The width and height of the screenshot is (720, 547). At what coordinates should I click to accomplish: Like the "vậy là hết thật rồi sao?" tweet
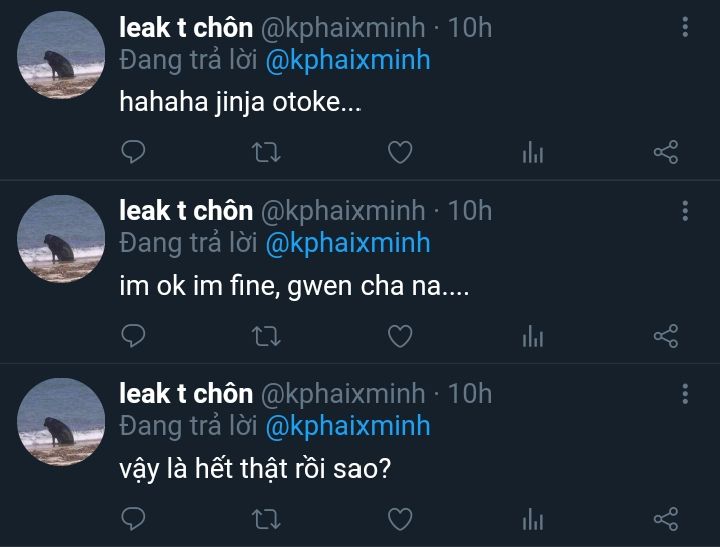pyautogui.click(x=400, y=519)
